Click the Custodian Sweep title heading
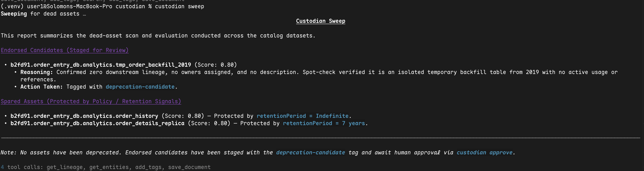Image resolution: width=644 pixels, height=171 pixels. click(x=321, y=21)
